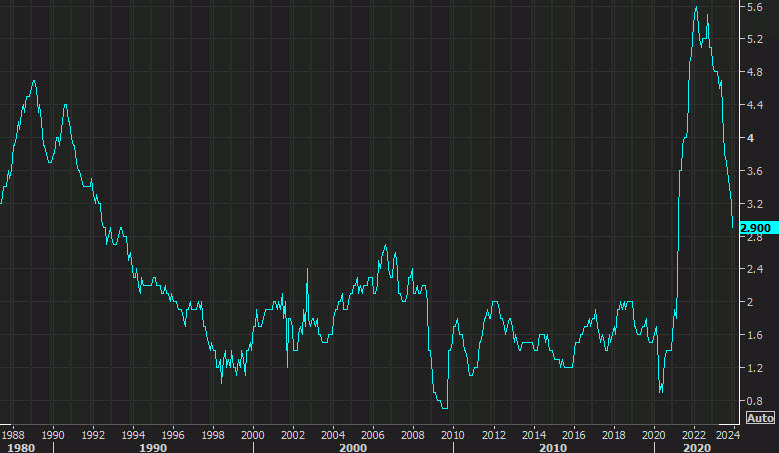This screenshot has height=453, width=779.
Task: Click the bold 2000 decade label
Action: click(x=353, y=448)
